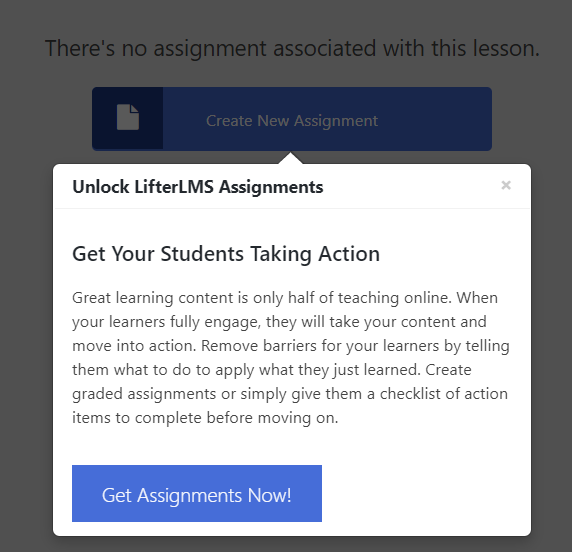Click the word LifterLMS in popover title

174,187
